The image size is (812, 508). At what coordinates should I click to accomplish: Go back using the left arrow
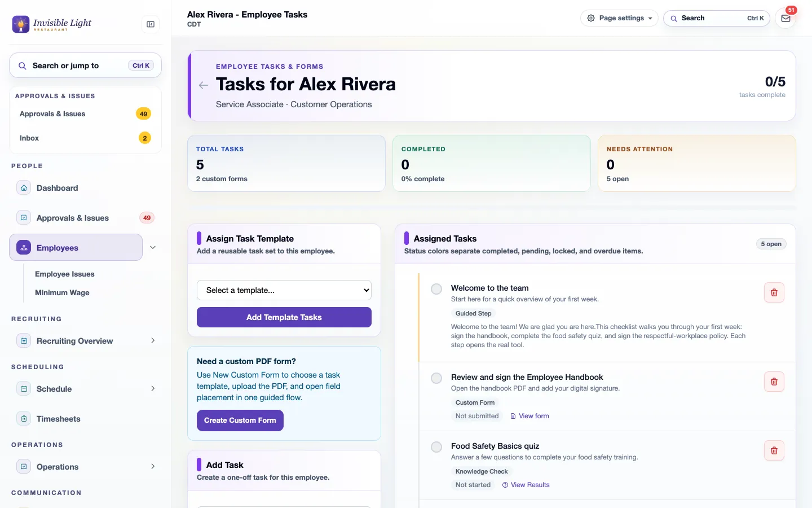click(x=204, y=85)
